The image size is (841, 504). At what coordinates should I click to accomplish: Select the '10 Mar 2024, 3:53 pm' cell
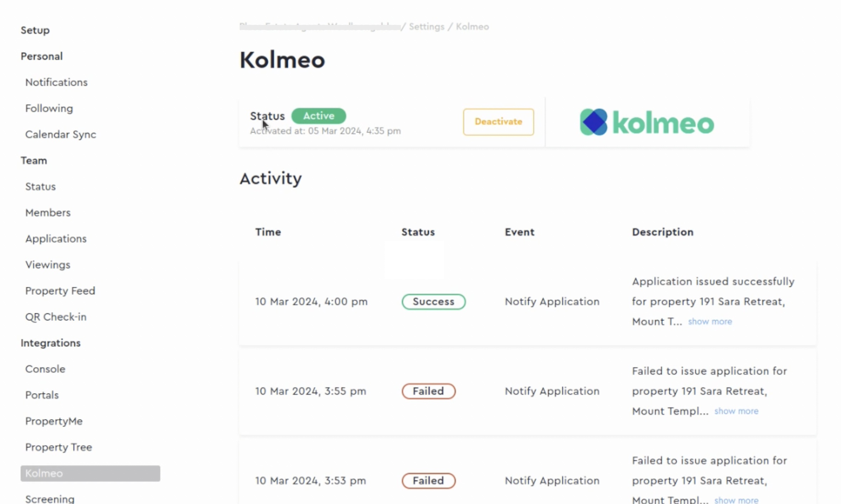(311, 480)
